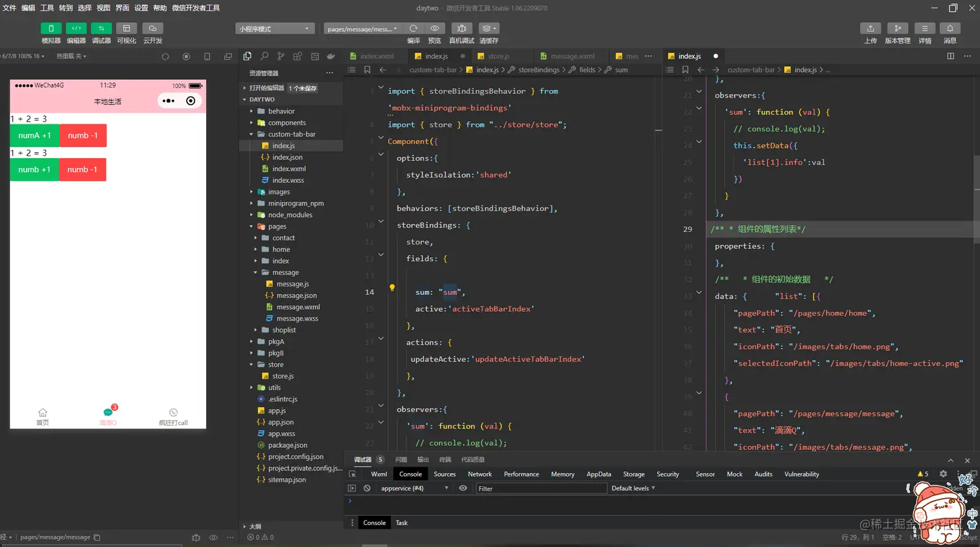Open the Settings (设置) menu

(141, 8)
